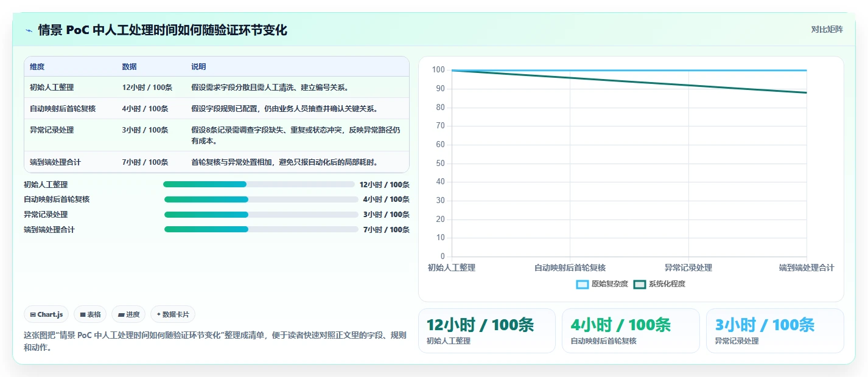
Task: Click the chart x-axis label 初始人工整理
Action: 452,268
